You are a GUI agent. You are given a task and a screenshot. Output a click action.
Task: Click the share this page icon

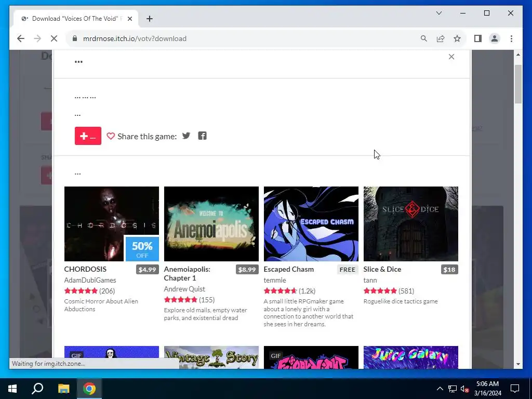point(441,38)
